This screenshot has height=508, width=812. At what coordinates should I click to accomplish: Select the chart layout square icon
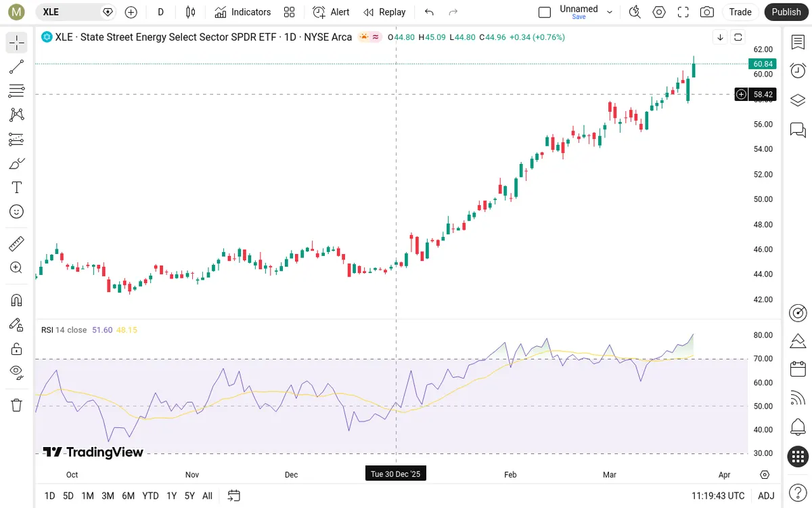click(x=545, y=12)
